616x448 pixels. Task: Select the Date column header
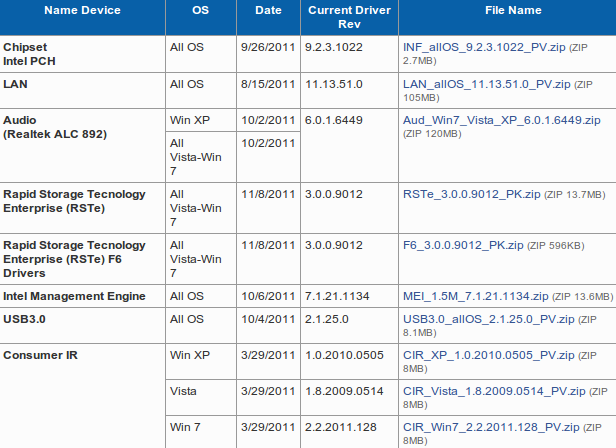point(268,10)
